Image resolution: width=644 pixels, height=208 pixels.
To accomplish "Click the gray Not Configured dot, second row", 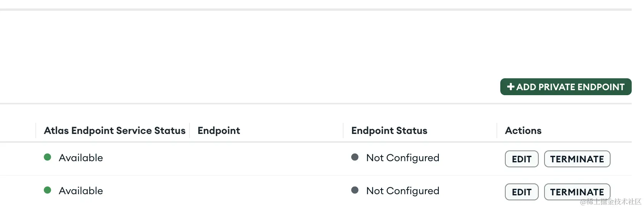I will (x=355, y=190).
